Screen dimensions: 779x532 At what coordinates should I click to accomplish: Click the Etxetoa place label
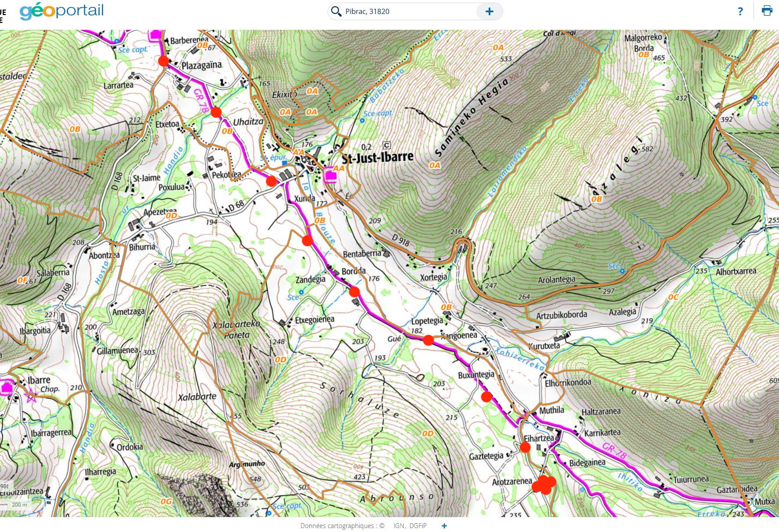coord(167,124)
